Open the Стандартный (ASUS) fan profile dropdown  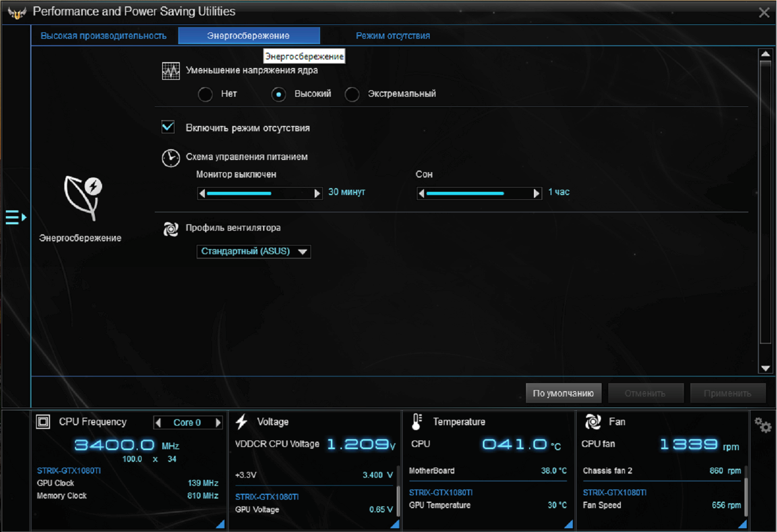[x=254, y=251]
